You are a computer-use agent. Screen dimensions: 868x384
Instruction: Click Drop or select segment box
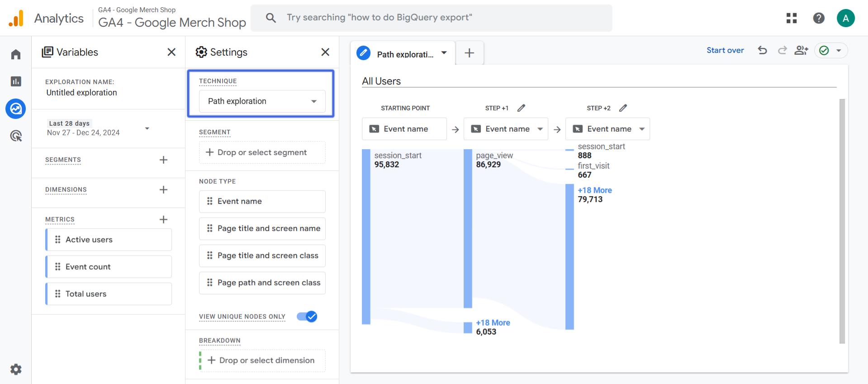pos(262,152)
